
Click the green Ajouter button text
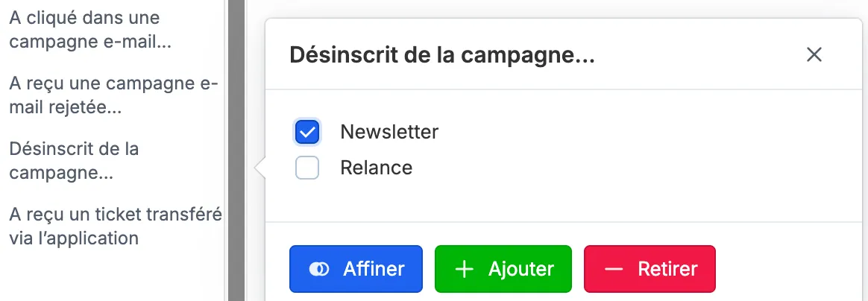pyautogui.click(x=521, y=269)
